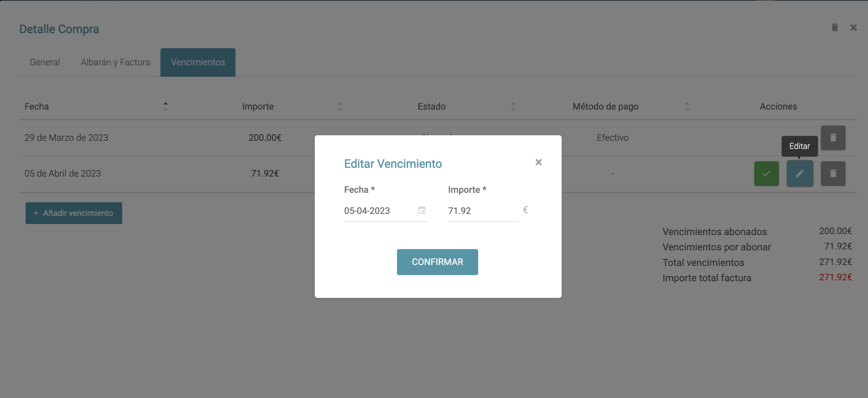Sort table by Fecha column arrows
Viewport: 868px width, 398px height.
tap(165, 107)
